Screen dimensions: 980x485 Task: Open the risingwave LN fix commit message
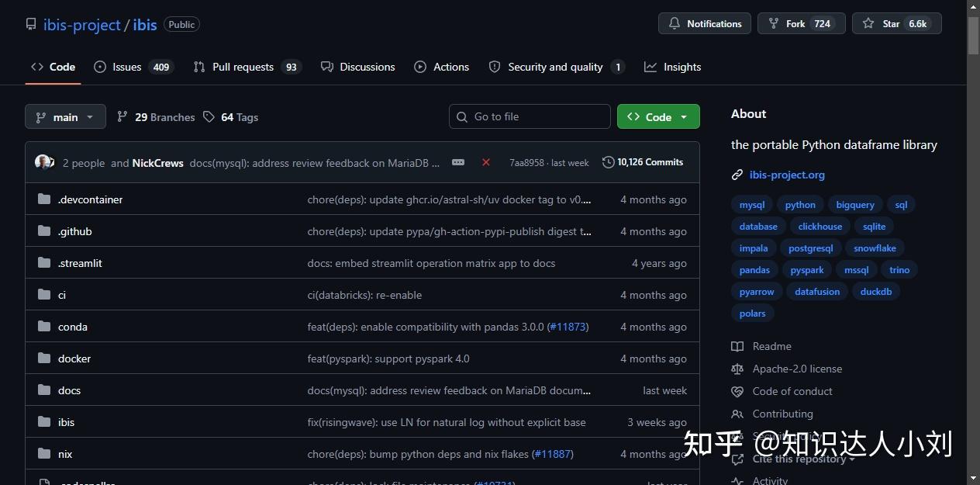tap(447, 422)
